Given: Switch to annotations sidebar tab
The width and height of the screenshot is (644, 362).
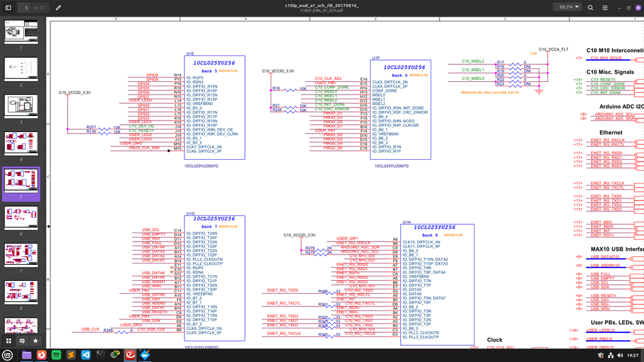Looking at the screenshot, I should click(x=22, y=341).
